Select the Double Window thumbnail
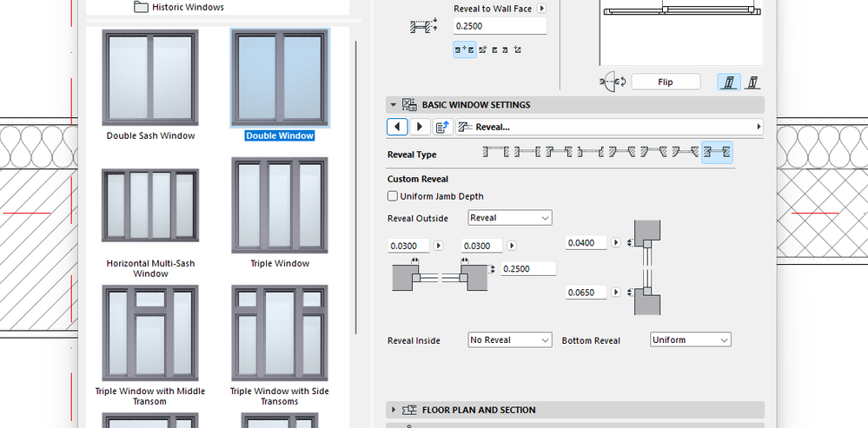 [280, 78]
